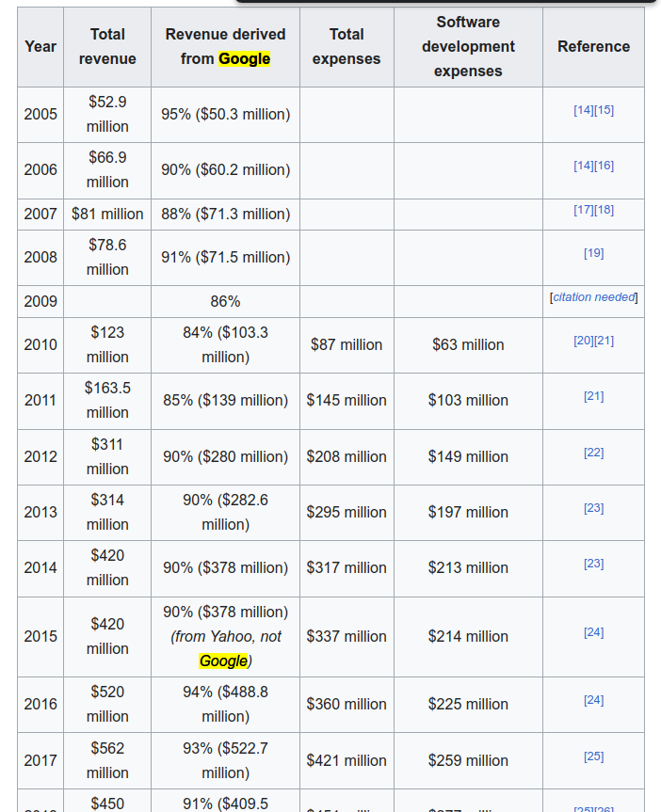Open reference [24] in the 2016 row

[593, 700]
